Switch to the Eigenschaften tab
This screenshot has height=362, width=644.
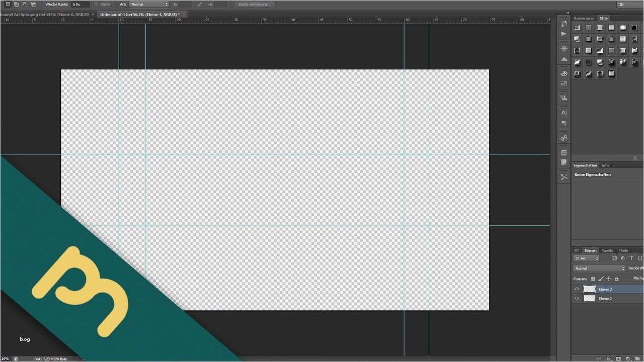point(586,165)
